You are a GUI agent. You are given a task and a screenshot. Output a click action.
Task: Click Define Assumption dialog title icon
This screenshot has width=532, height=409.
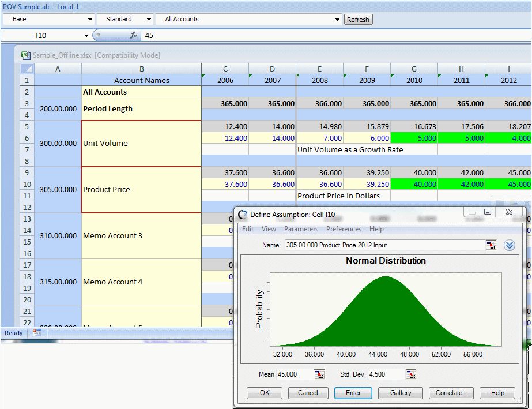click(243, 215)
